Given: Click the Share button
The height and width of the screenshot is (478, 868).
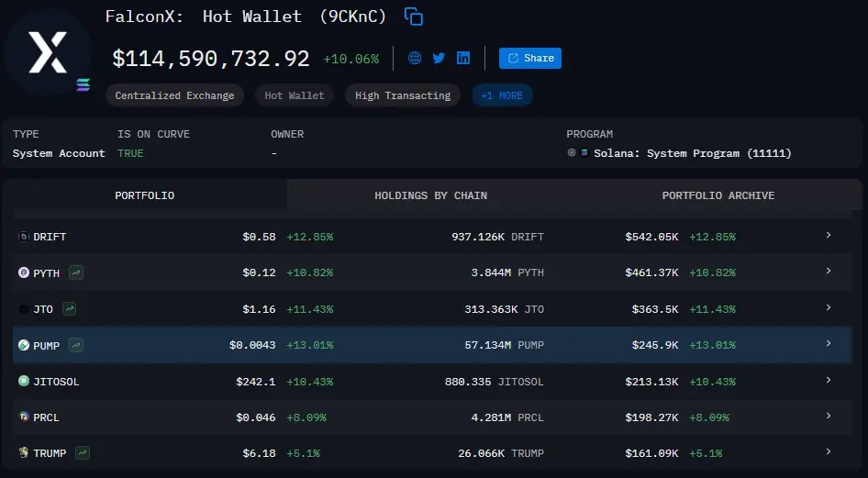Looking at the screenshot, I should pyautogui.click(x=529, y=58).
